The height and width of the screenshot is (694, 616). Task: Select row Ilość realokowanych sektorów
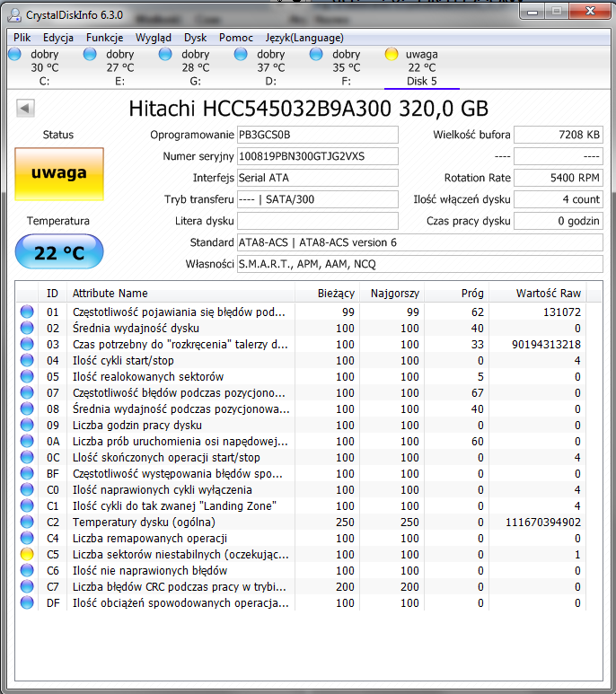point(301,377)
